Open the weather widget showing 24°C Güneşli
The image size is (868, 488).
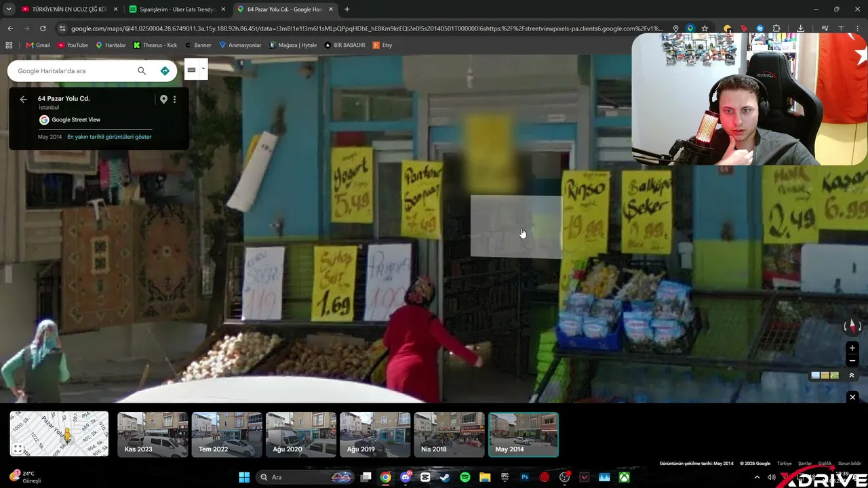(26, 477)
